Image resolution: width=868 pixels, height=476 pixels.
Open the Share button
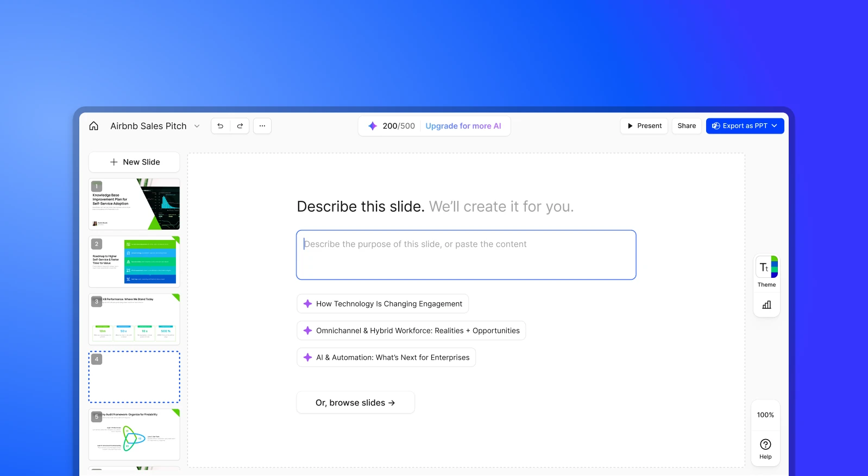pyautogui.click(x=687, y=126)
